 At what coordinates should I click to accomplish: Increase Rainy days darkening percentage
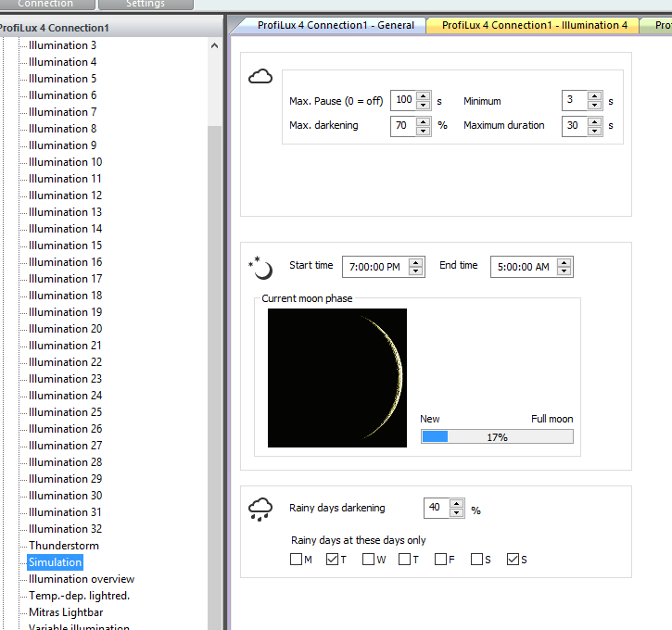pos(456,504)
